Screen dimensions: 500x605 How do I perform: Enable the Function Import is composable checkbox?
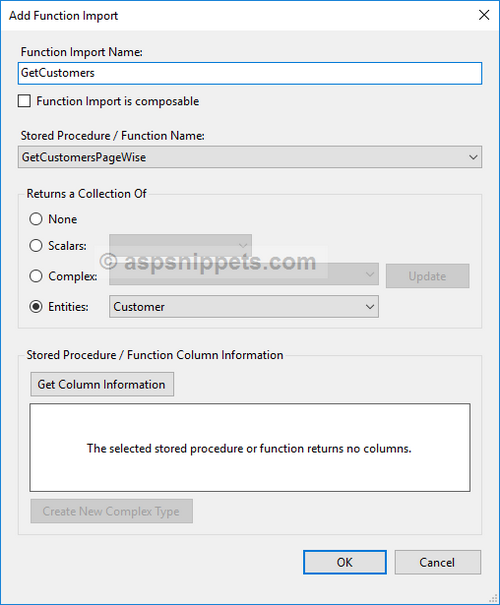24,101
